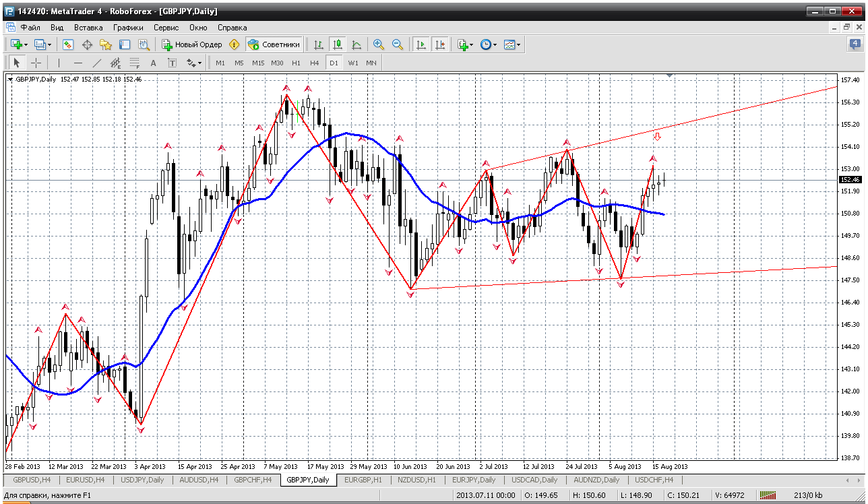Open the MetaTrader document icon in the menu bar
Screen dimensions: 868x504
(11, 28)
